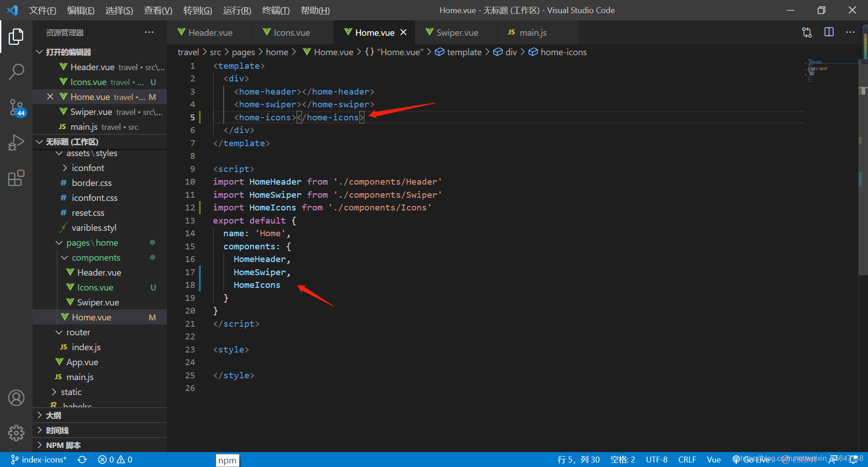Click the CRLF line ending indicator

[687, 460]
